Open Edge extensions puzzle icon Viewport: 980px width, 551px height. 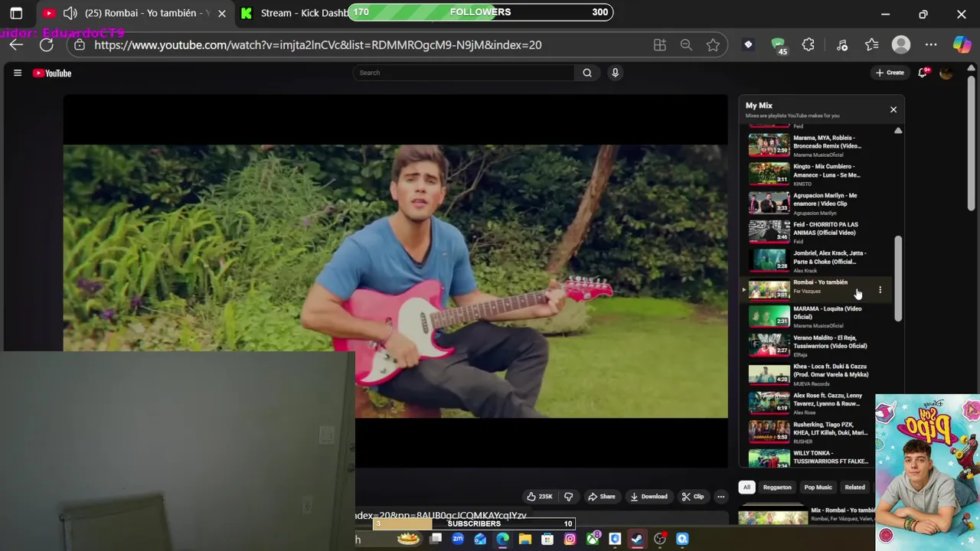(808, 45)
